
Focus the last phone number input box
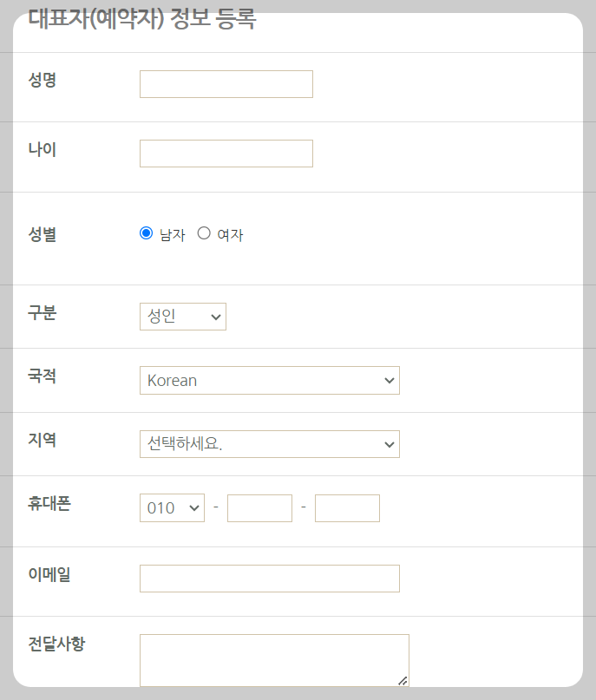(347, 507)
